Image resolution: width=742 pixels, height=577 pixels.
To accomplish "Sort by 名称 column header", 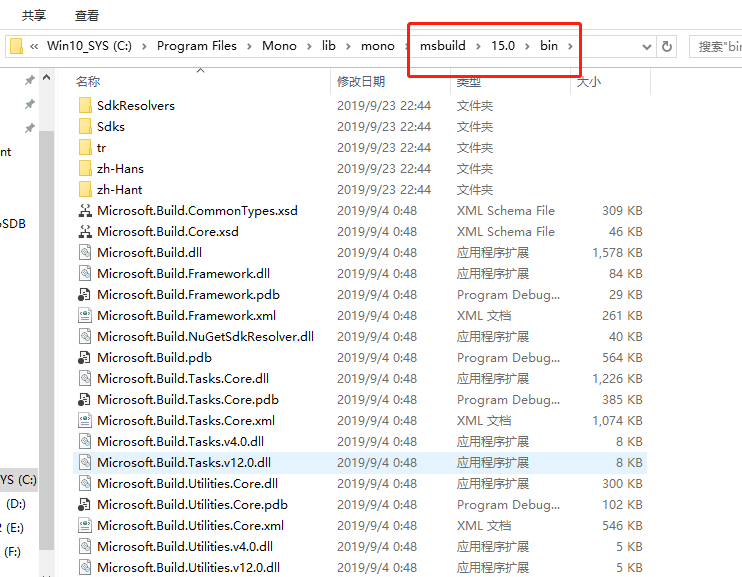I will [x=88, y=81].
